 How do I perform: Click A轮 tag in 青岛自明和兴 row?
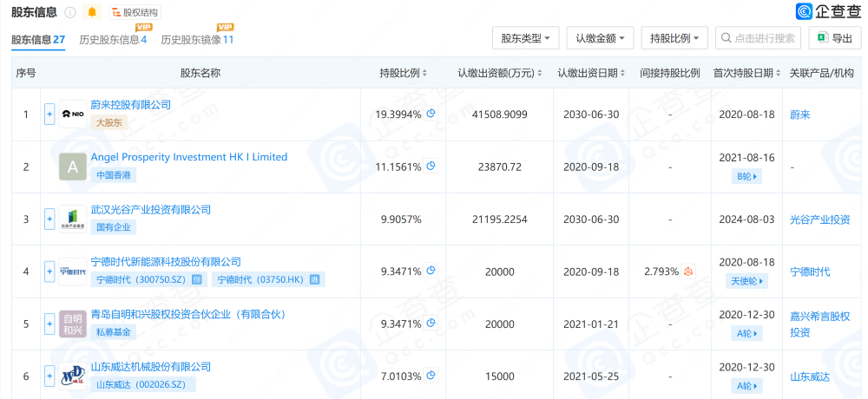[x=746, y=334]
